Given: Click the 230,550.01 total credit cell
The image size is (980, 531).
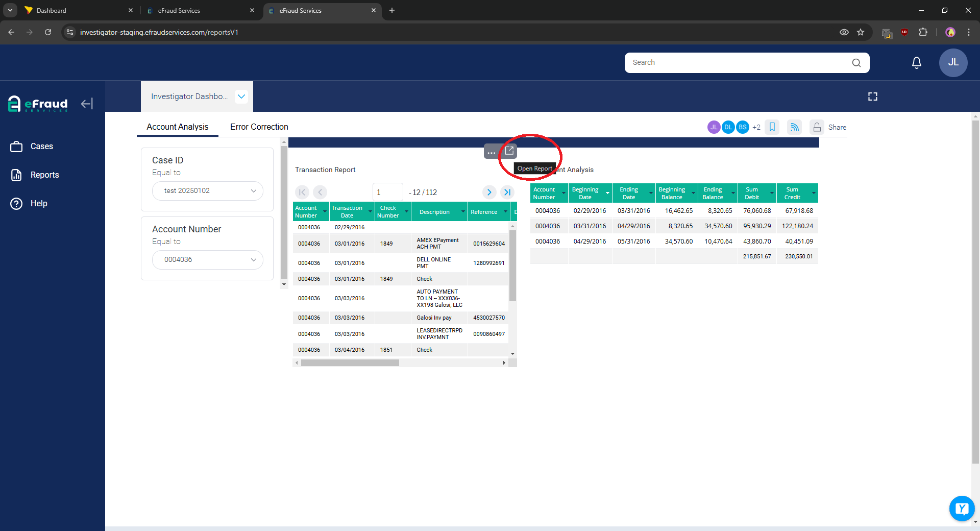Looking at the screenshot, I should click(798, 256).
